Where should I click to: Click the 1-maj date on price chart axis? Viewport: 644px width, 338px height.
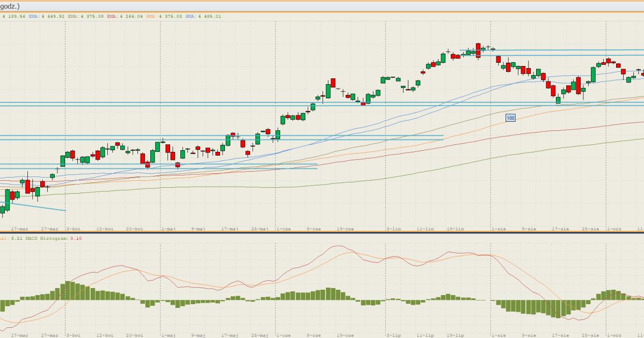(169, 229)
